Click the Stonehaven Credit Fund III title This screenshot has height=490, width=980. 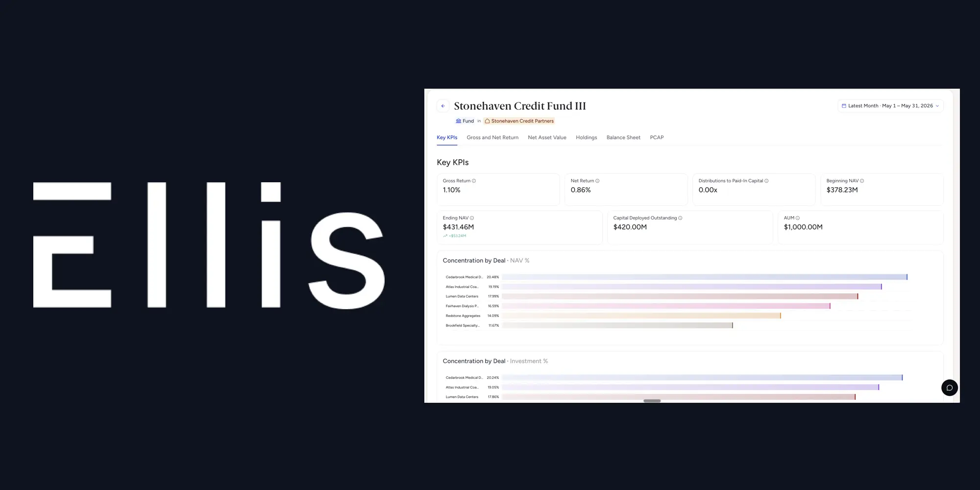[x=520, y=106]
